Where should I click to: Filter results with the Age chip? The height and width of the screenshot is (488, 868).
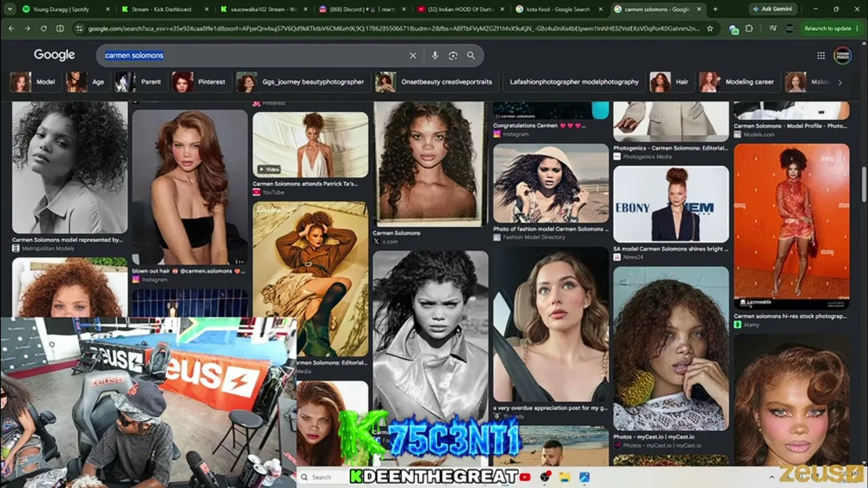(86, 82)
